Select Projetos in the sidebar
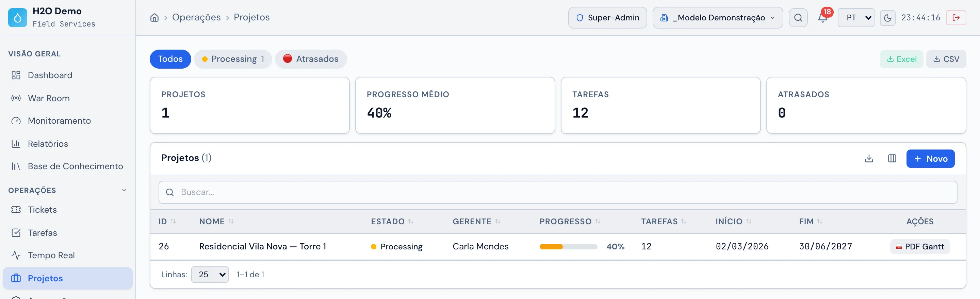 click(68, 278)
